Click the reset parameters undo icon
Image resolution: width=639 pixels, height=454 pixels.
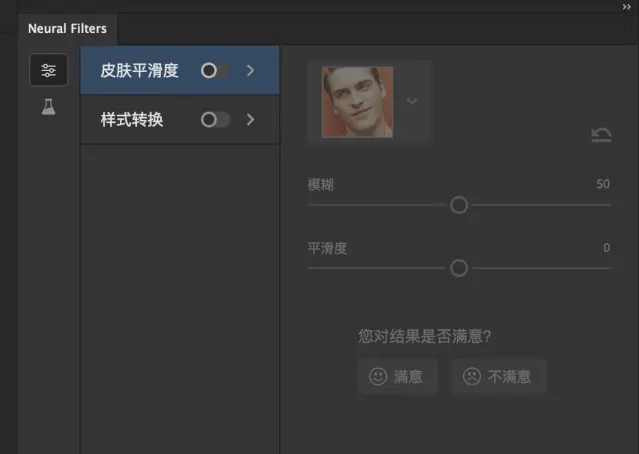(602, 135)
